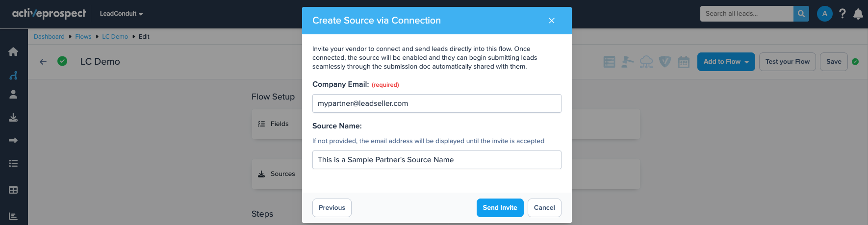Go to Dashboard breadcrumb link
The image size is (868, 225).
(49, 37)
